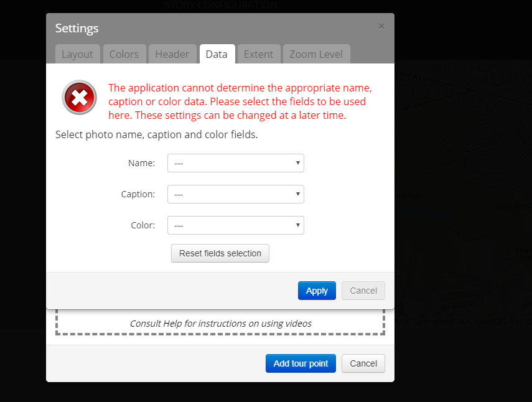Screen dimensions: 532x402
Task: Click the red error message text
Action: 240,101
